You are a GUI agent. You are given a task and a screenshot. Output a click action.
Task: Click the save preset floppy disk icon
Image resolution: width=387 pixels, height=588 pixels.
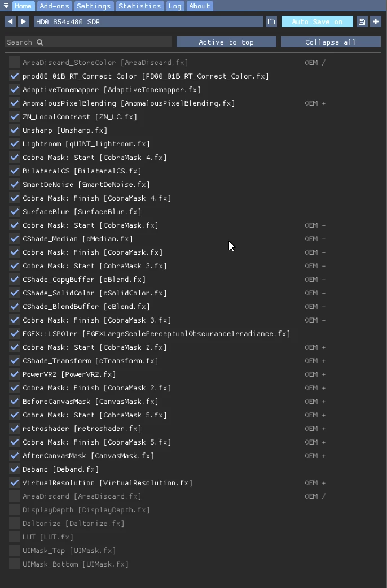point(362,22)
